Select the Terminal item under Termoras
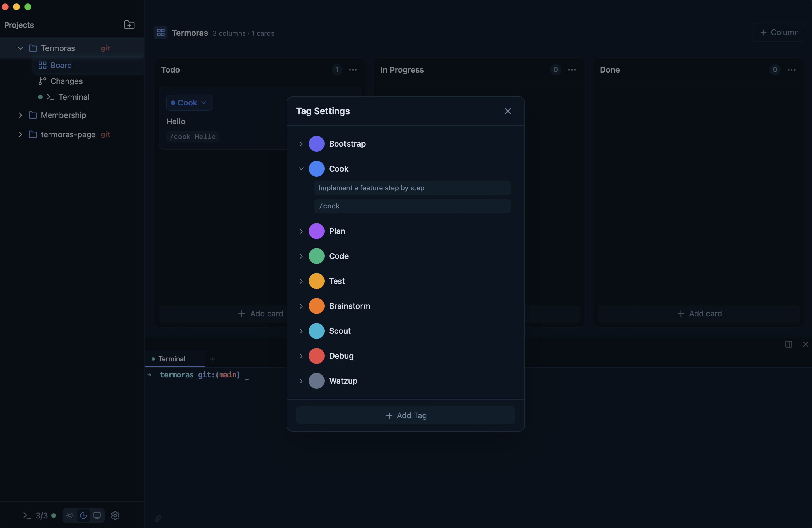 (74, 97)
